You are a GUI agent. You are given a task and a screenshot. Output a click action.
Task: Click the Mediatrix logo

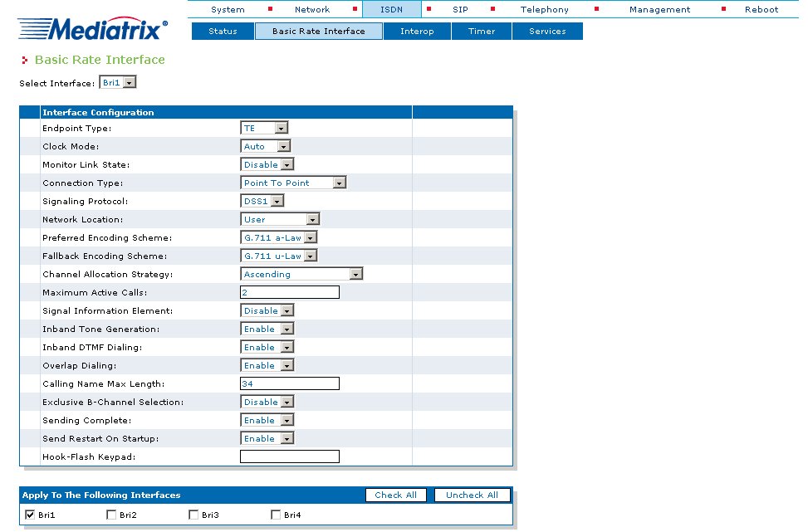tap(93, 29)
